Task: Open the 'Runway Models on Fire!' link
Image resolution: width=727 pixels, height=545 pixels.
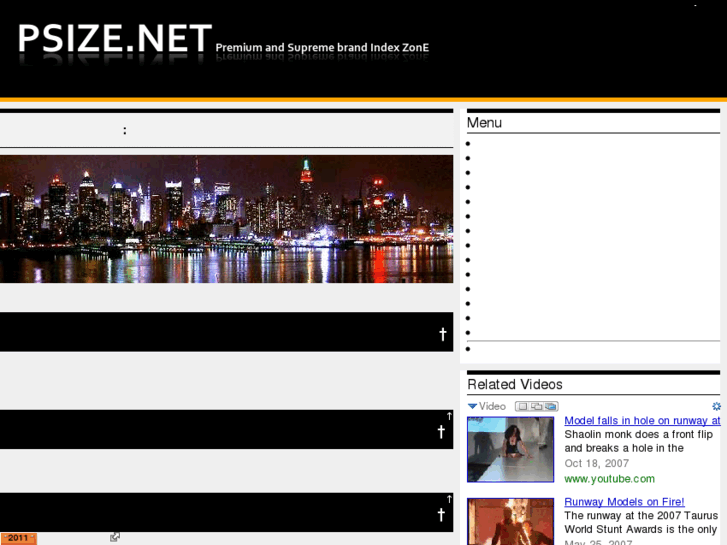Action: (624, 501)
